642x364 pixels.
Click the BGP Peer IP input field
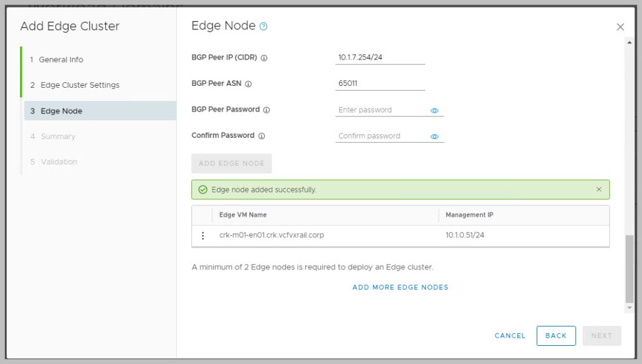tap(380, 57)
